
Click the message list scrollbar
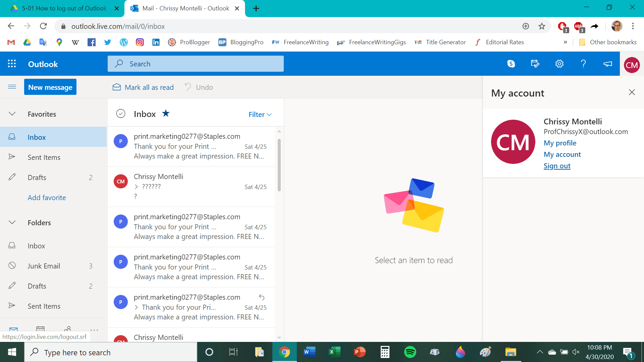(279, 165)
